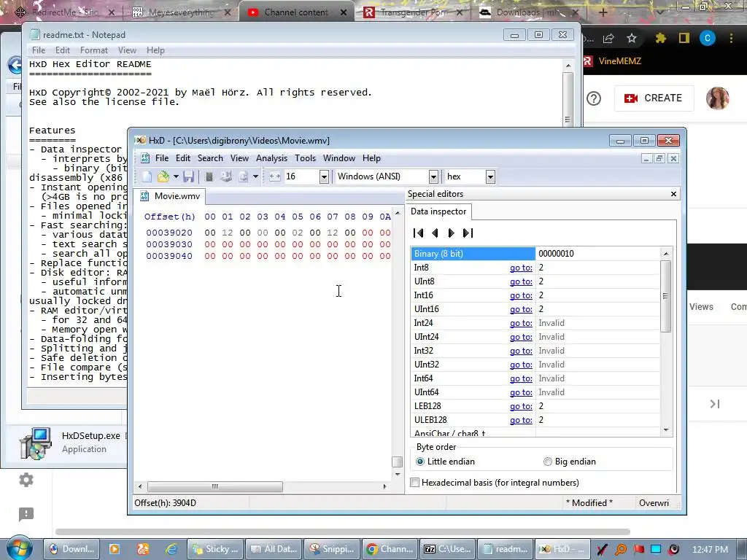Open the HxD Tools menu
Image resolution: width=747 pixels, height=560 pixels.
[x=305, y=158]
